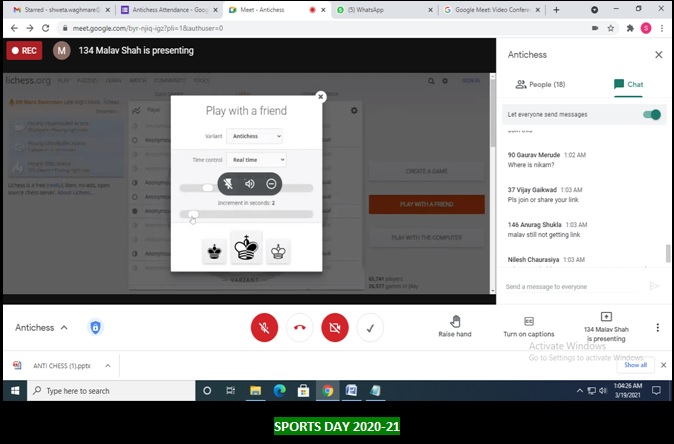This screenshot has height=444, width=674.
Task: Open File Explorer from the taskbar
Action: pyautogui.click(x=255, y=391)
